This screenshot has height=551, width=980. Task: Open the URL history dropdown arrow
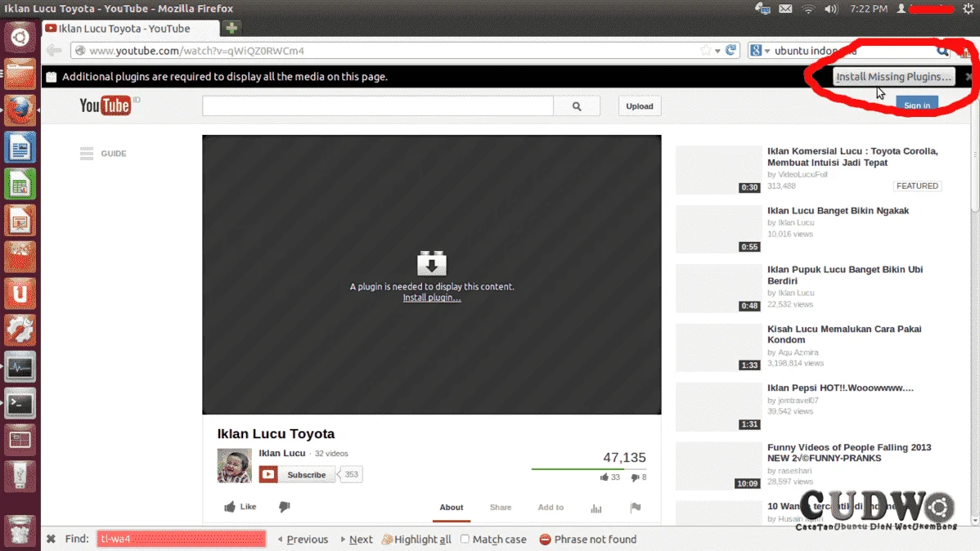(x=717, y=51)
